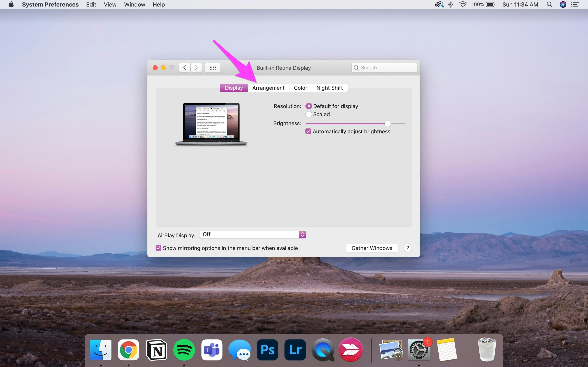Click the Search field

click(384, 67)
